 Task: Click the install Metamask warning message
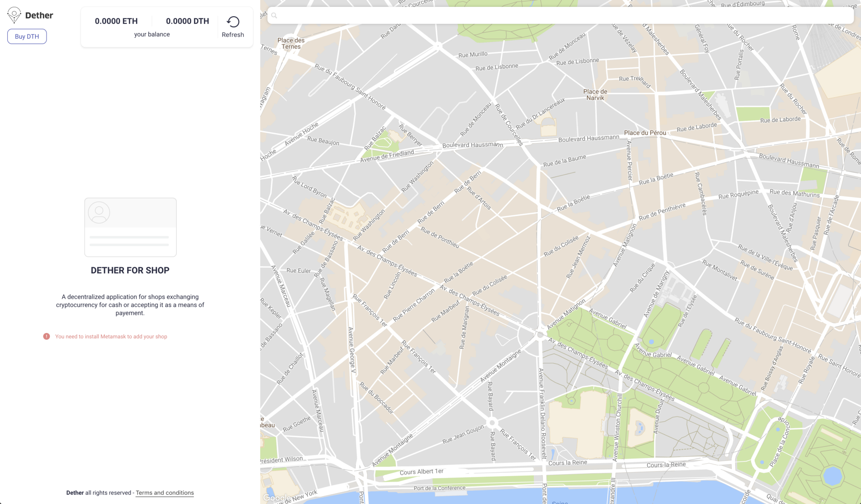(x=111, y=336)
